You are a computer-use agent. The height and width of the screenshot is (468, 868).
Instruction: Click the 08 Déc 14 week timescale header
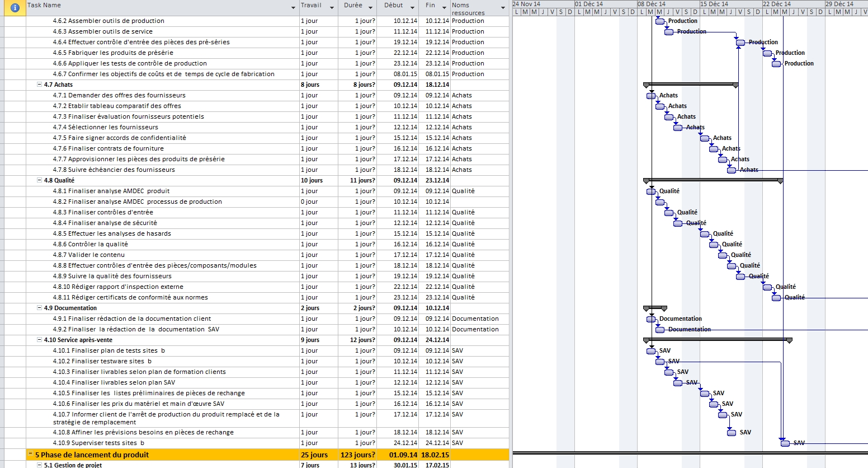coord(652,4)
